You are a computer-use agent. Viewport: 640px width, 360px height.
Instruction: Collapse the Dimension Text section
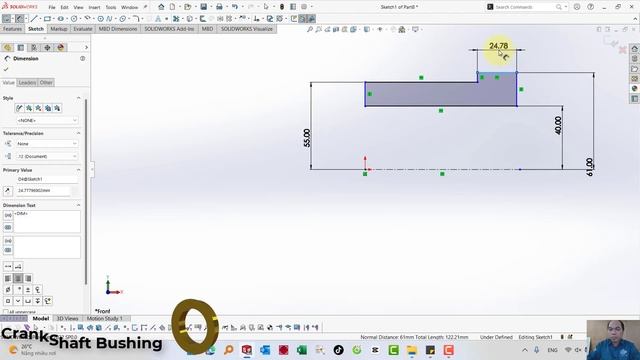click(78, 205)
